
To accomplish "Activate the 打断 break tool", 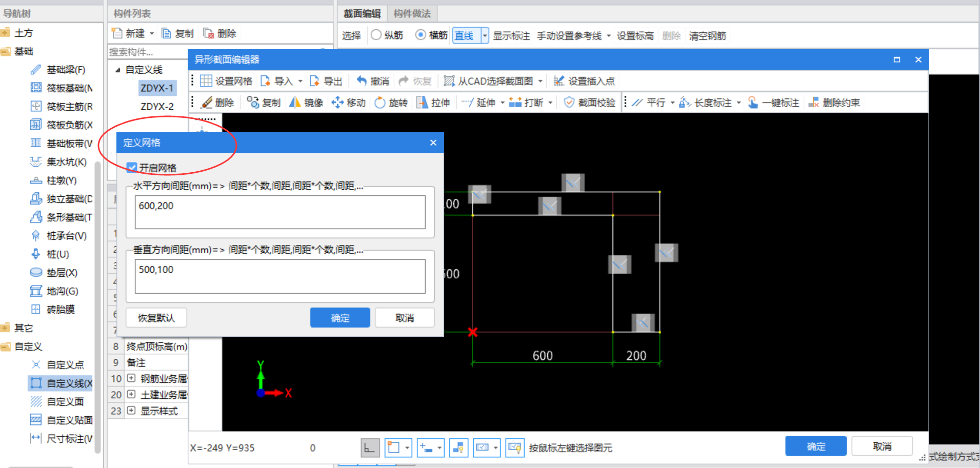I will (526, 103).
